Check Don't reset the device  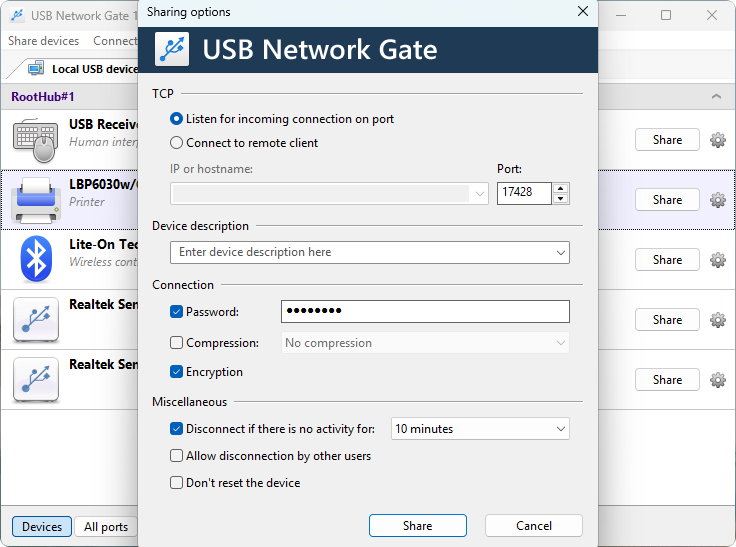point(176,483)
